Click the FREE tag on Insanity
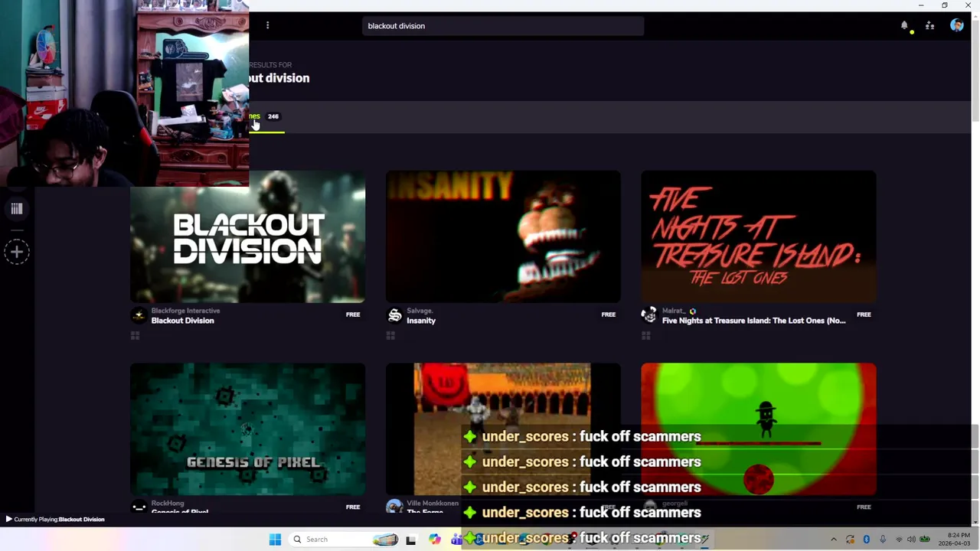 (x=608, y=315)
